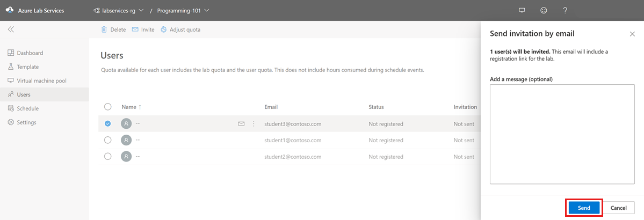Image resolution: width=644 pixels, height=220 pixels.
Task: Click the Adjust quota clock icon
Action: pyautogui.click(x=164, y=30)
